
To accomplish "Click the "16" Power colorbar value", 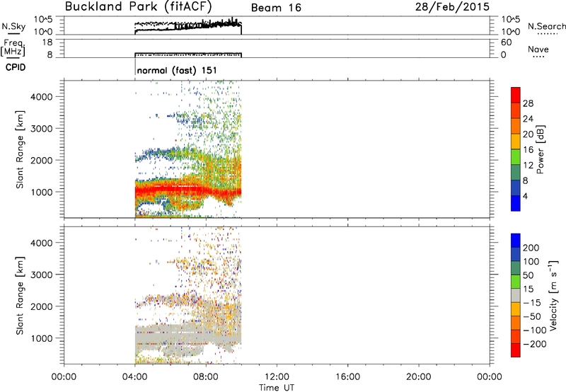I will pos(528,150).
